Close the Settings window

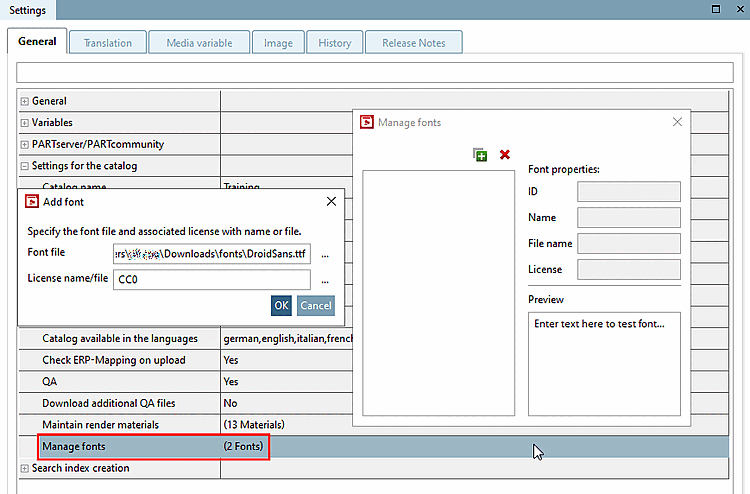(x=740, y=9)
